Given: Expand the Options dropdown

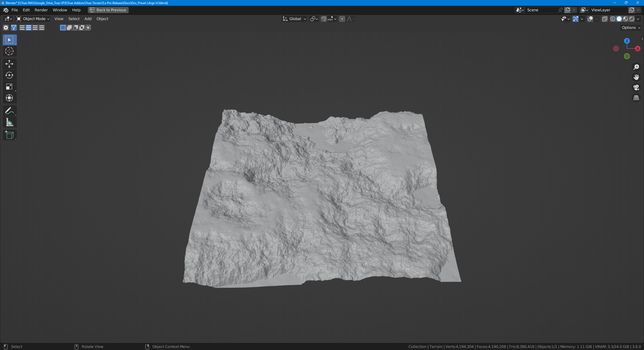Looking at the screenshot, I should [x=631, y=28].
